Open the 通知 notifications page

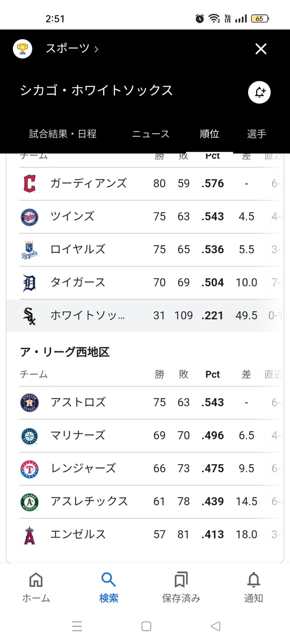(253, 588)
